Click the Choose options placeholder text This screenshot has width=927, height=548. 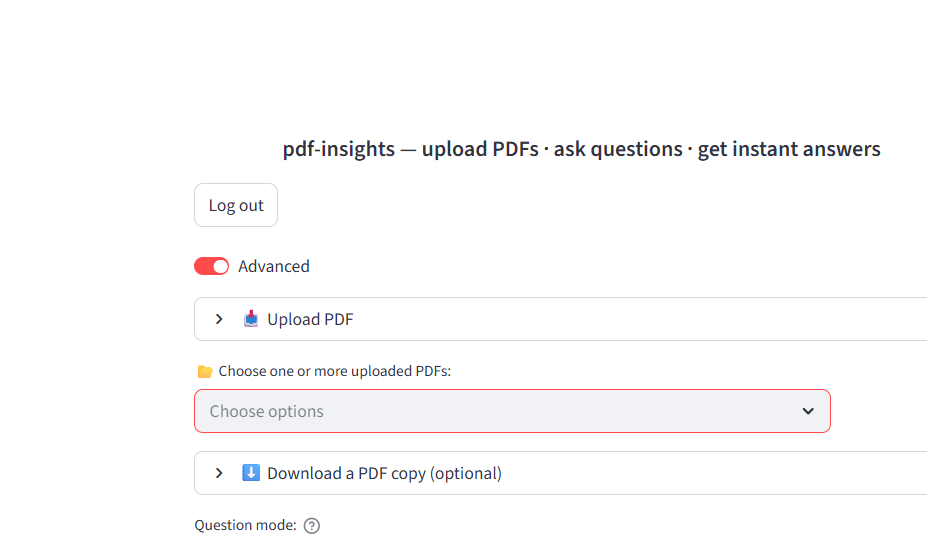coord(267,411)
